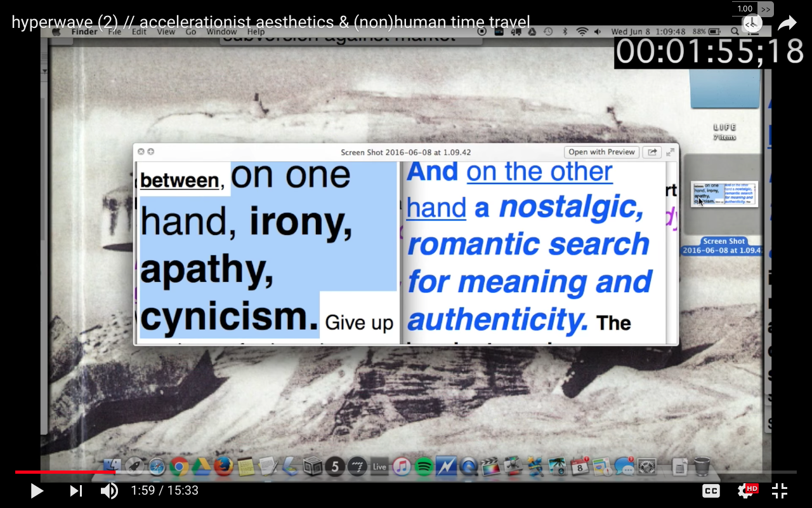Screen dimensions: 812x508
Task: Toggle closed captions with the CC icon
Action: point(710,490)
